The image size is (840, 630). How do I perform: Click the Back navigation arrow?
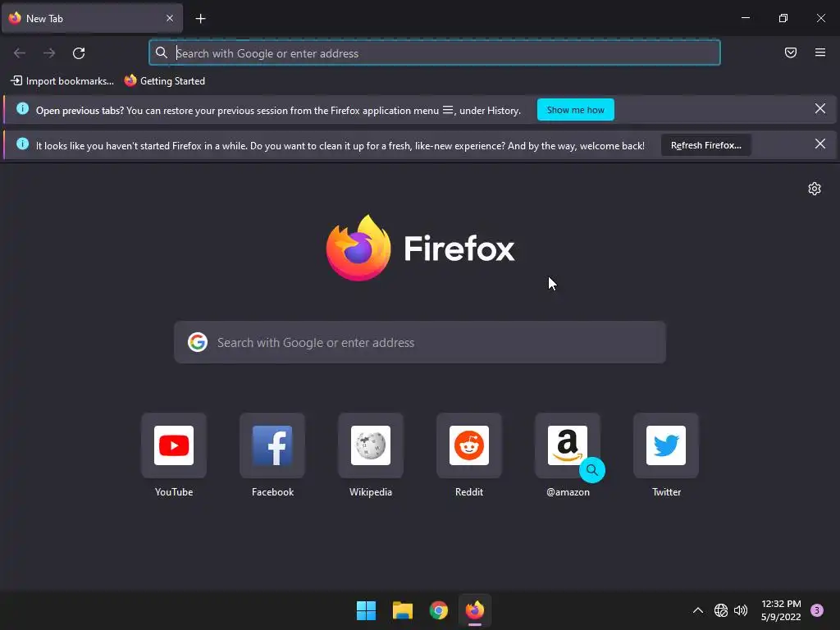tap(20, 53)
